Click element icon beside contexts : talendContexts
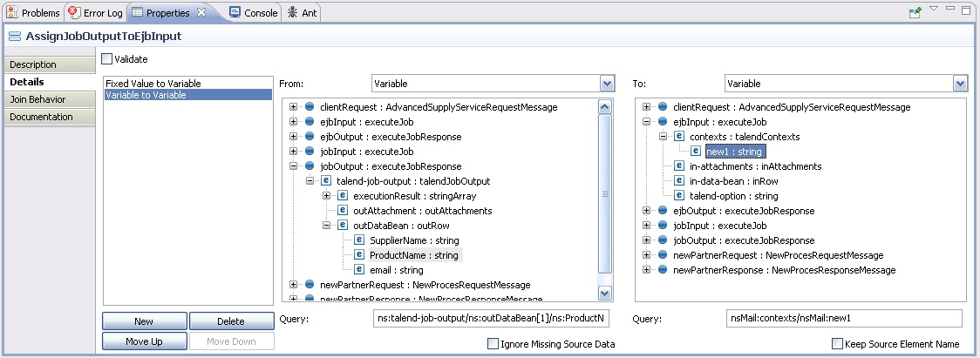980x358 pixels. pos(679,137)
